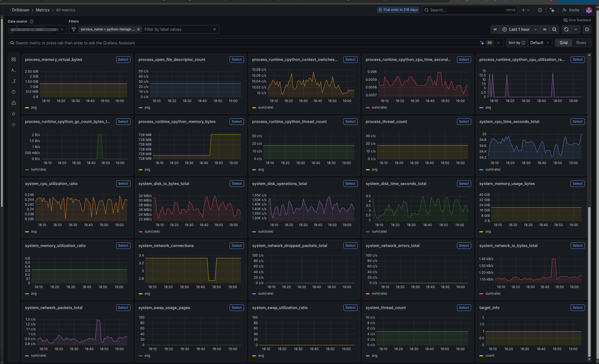Keep Grid layout active by clicking Grid

click(564, 43)
